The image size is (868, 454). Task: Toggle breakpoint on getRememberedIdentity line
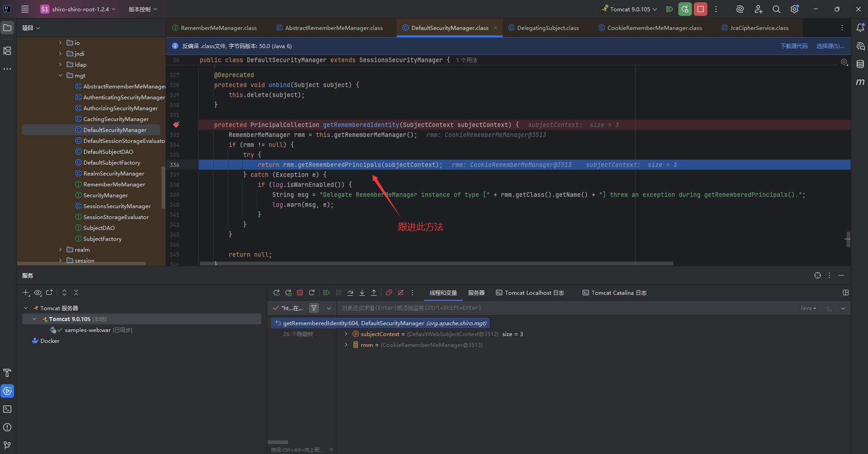click(x=176, y=125)
